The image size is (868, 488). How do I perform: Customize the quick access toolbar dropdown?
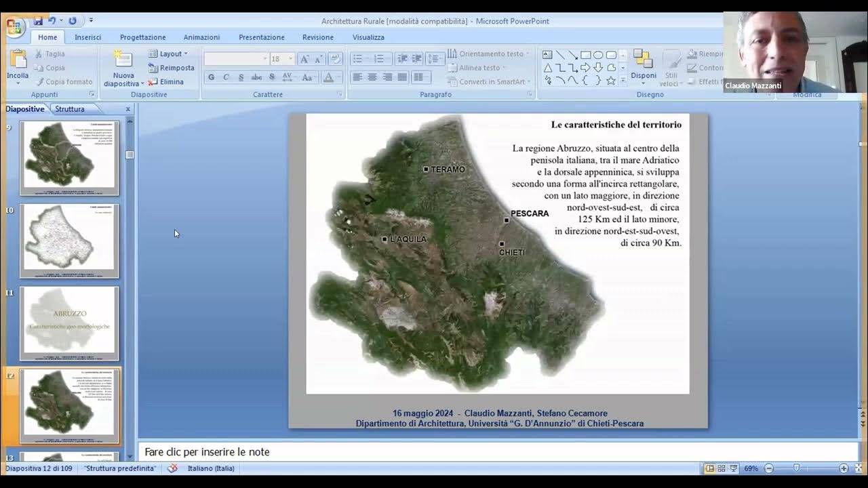tap(92, 21)
